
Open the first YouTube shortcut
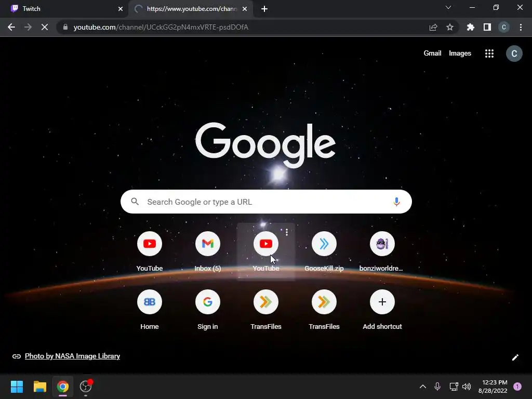150,251
